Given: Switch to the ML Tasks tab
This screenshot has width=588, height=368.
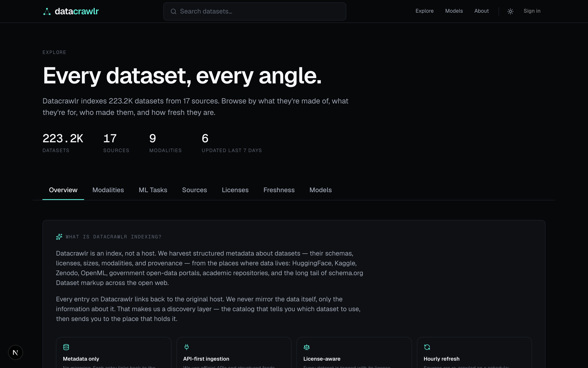Looking at the screenshot, I should click(153, 190).
